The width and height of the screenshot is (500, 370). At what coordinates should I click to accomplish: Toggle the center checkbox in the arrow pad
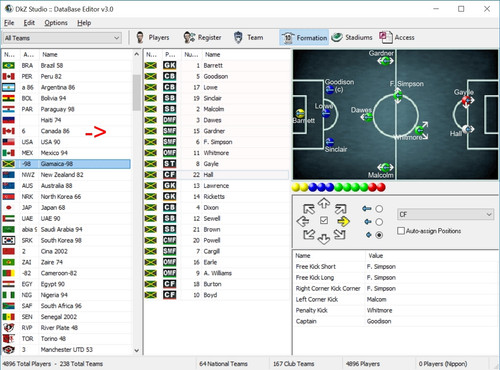coord(324,220)
